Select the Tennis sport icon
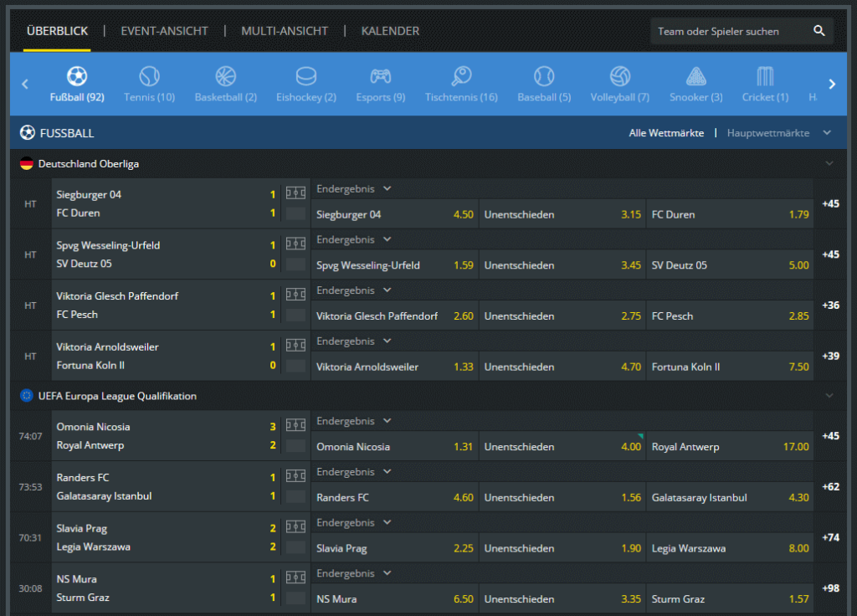 pyautogui.click(x=149, y=76)
